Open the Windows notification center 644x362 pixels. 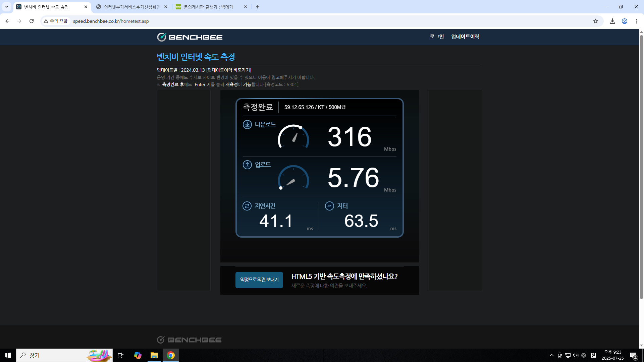coord(633,355)
